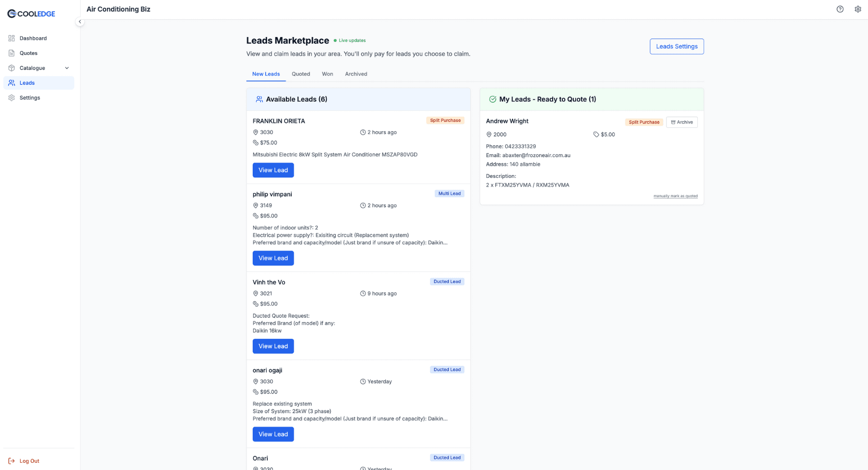Click the help question mark icon
The height and width of the screenshot is (470, 868).
pos(840,9)
